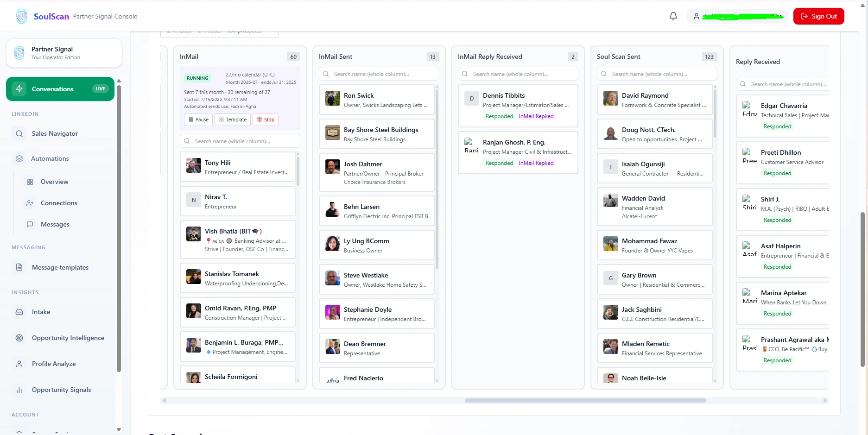Viewport: 868px width, 435px height.
Task: Click the search icon in InMail Reply Received column
Action: (465, 74)
